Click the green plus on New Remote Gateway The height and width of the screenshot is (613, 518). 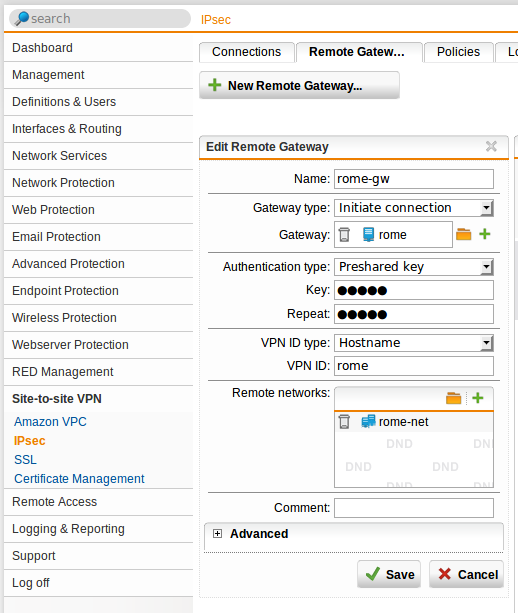(x=215, y=85)
